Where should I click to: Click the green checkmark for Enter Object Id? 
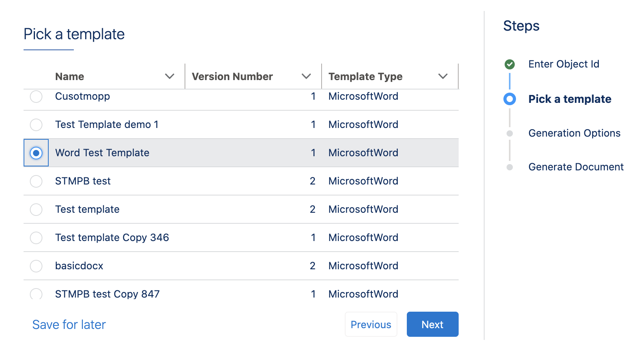click(x=510, y=64)
